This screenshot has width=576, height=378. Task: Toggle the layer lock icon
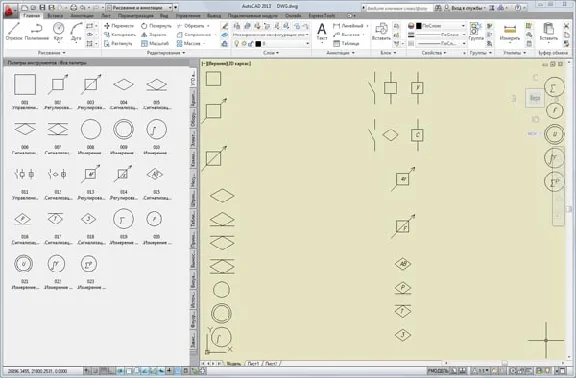click(251, 43)
